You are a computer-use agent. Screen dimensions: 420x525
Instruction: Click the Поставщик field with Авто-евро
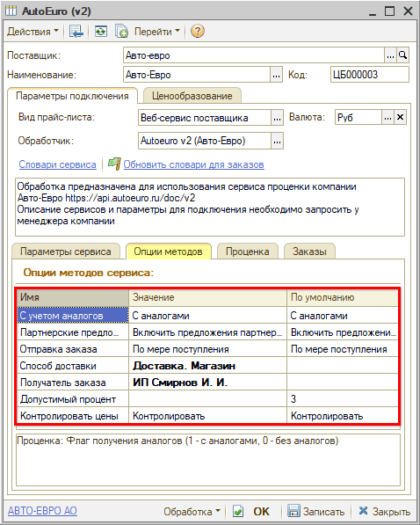(x=253, y=55)
